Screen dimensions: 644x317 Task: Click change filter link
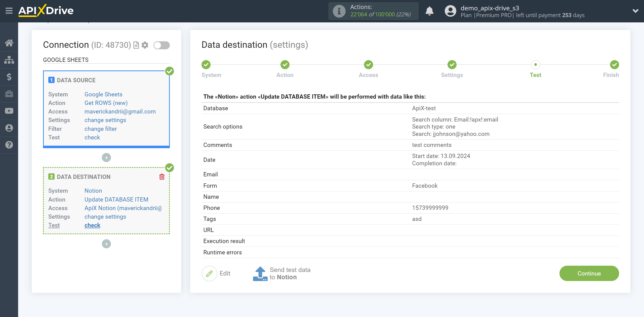[x=101, y=129]
